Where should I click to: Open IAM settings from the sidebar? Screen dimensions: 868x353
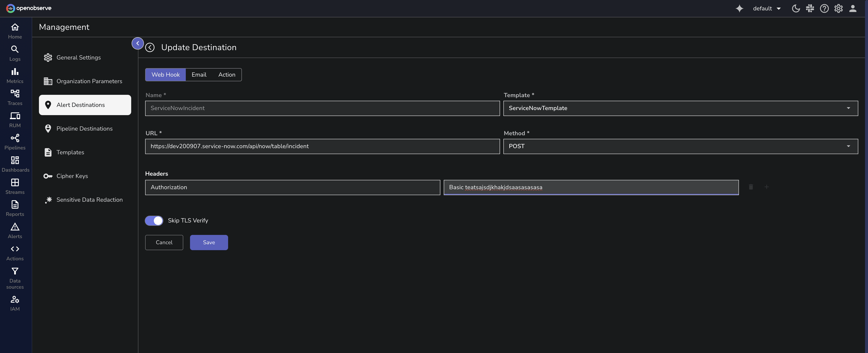15,302
